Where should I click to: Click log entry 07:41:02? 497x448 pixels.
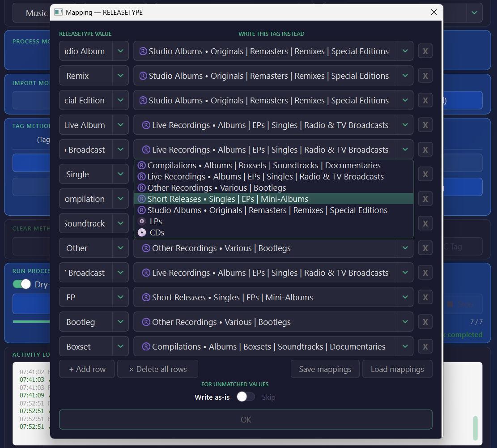point(32,371)
